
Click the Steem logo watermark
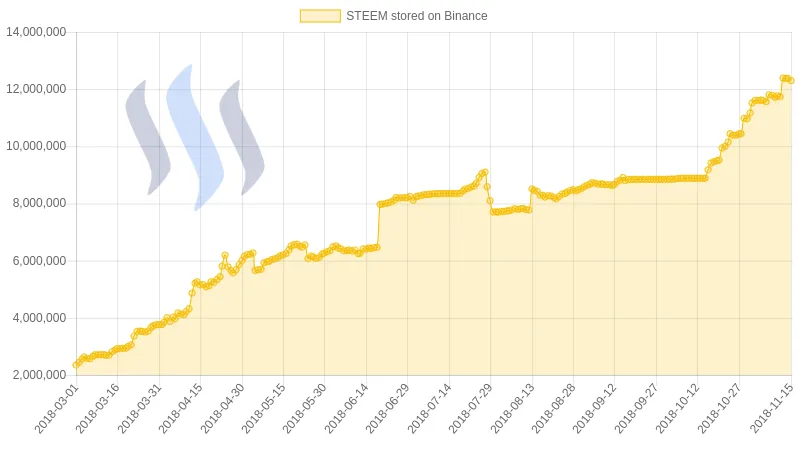tap(195, 138)
